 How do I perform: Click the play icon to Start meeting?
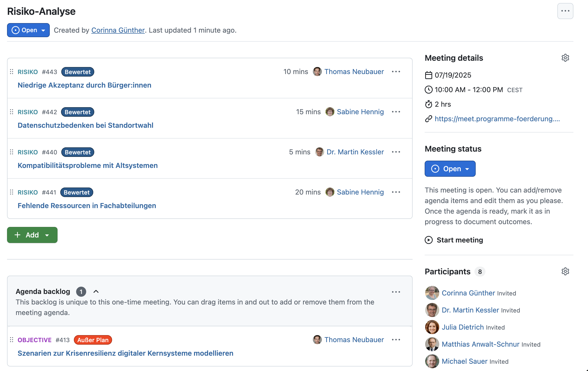(x=429, y=240)
